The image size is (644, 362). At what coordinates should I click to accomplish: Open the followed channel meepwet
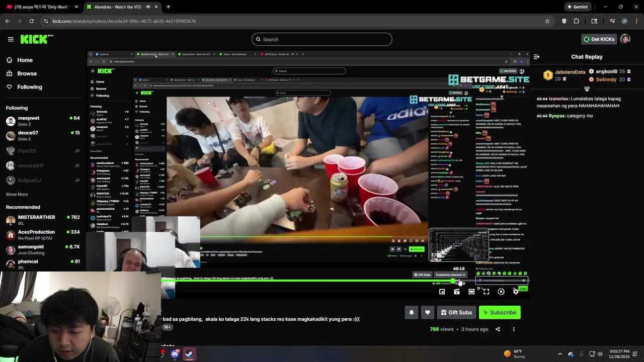click(x=43, y=121)
